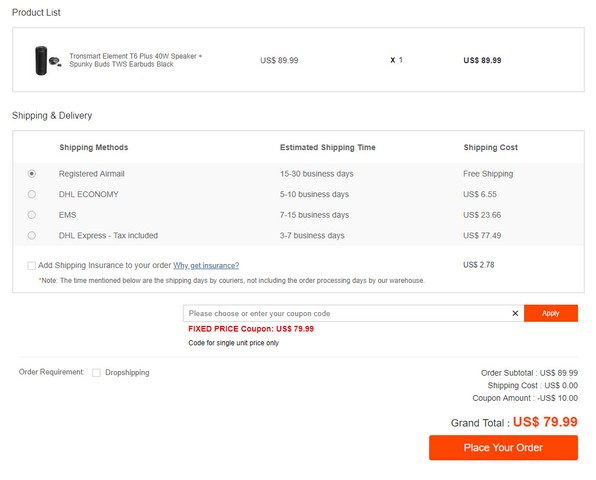Click the shipping insurance price US$ 2.78
Image resolution: width=596 pixels, height=480 pixels.
click(x=479, y=265)
